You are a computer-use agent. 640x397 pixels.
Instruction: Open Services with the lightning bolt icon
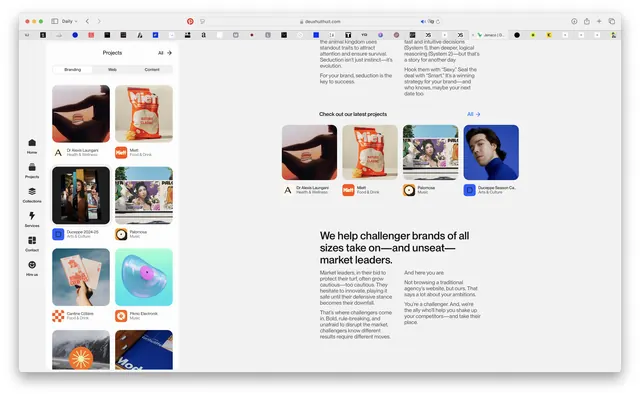click(32, 216)
